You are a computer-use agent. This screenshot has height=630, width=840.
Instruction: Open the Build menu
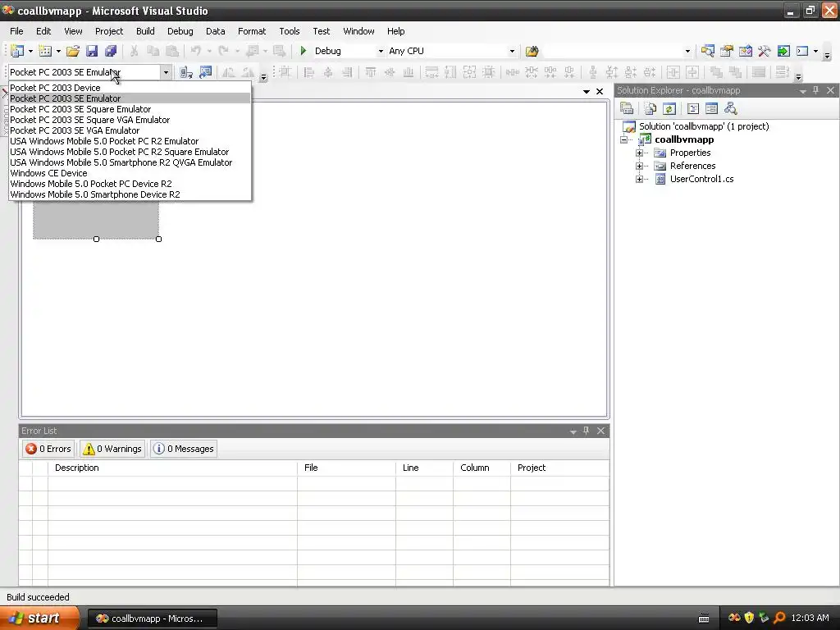(145, 31)
